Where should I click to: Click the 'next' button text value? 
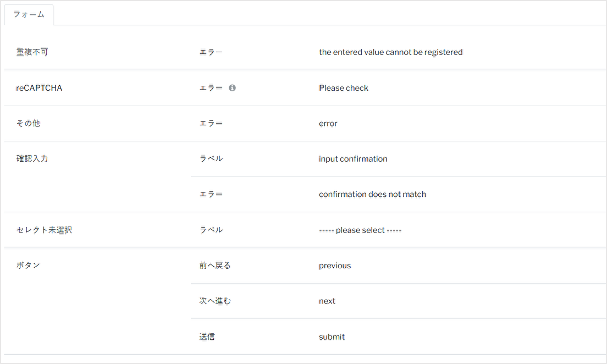coord(327,301)
